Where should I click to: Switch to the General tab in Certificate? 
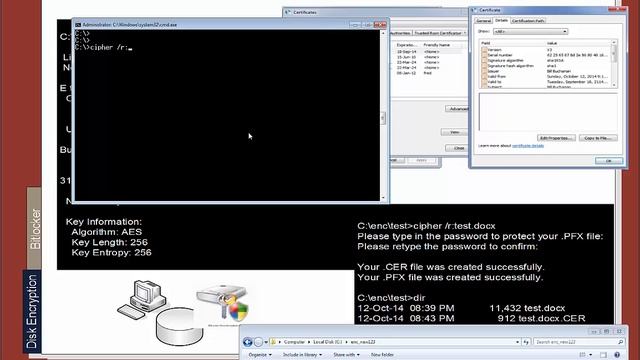[483, 21]
